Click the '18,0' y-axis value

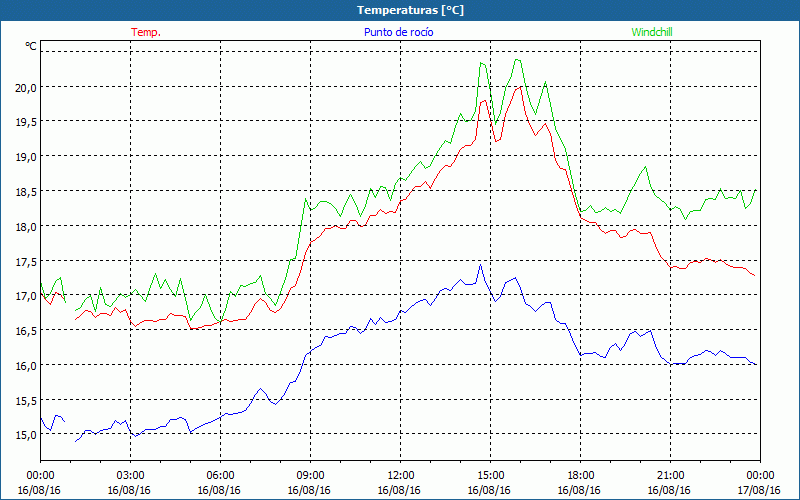tap(26, 226)
